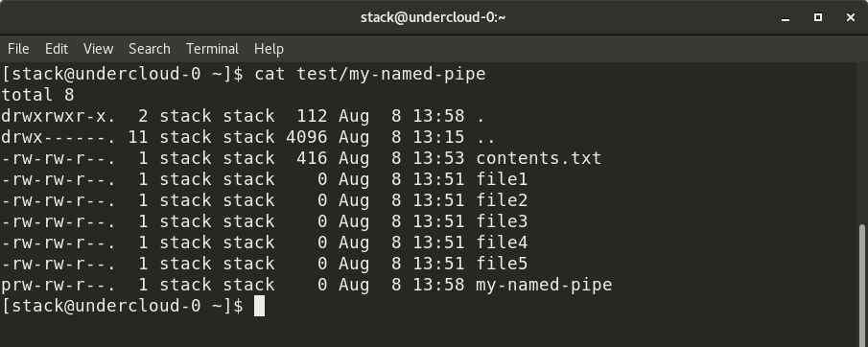Open the View menu
The image size is (868, 347).
tap(99, 49)
